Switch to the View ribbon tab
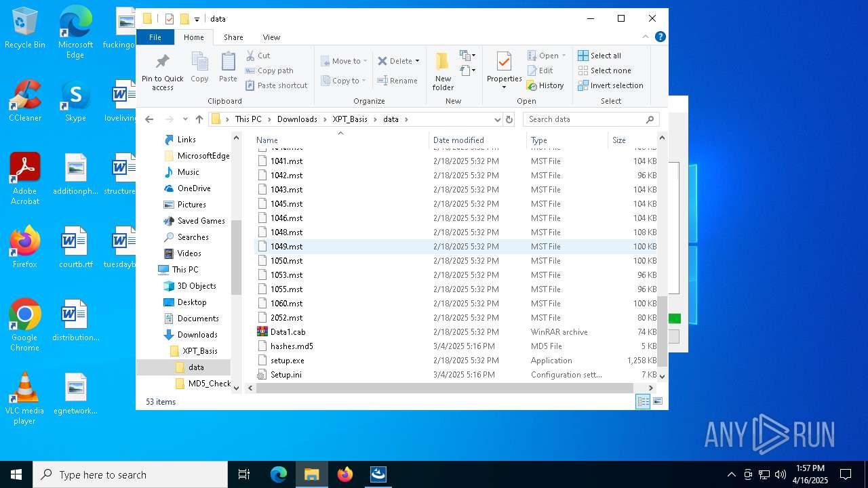The width and height of the screenshot is (868, 488). 271,37
